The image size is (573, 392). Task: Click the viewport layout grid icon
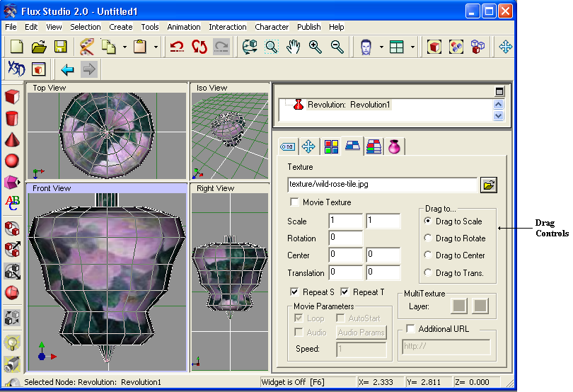[x=396, y=47]
